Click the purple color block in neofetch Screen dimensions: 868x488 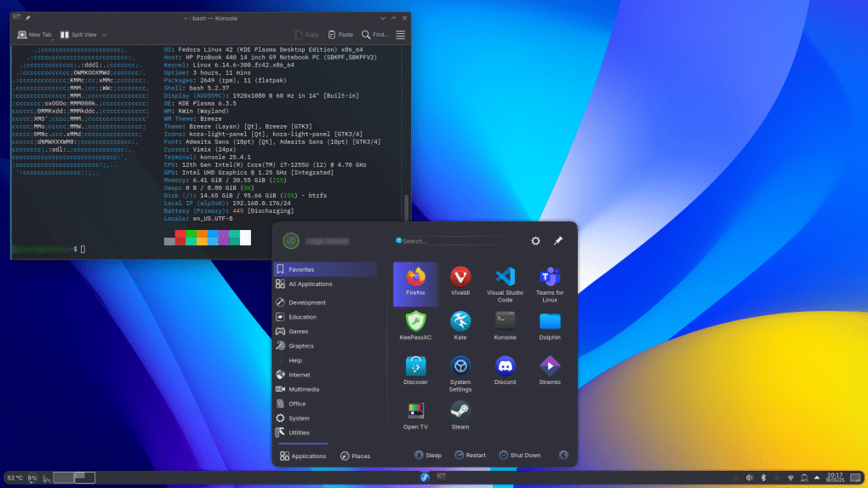pyautogui.click(x=224, y=238)
